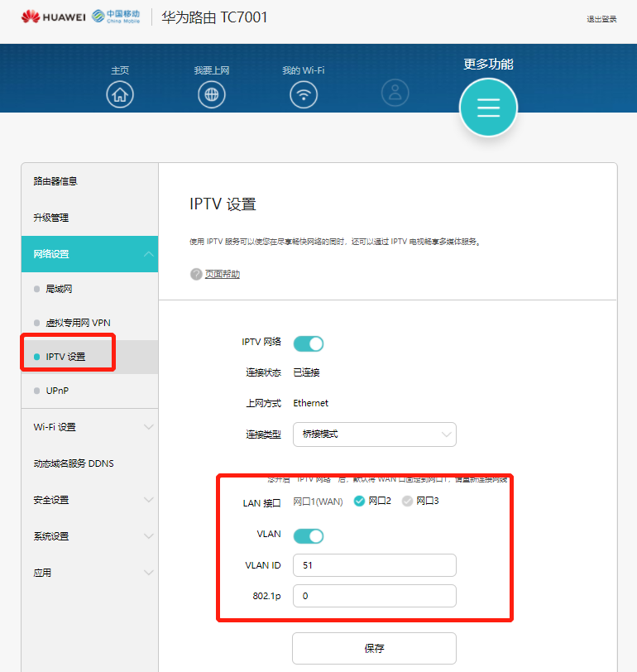The image size is (637, 672).
Task: Click the 802.1p input field
Action: coord(375,596)
